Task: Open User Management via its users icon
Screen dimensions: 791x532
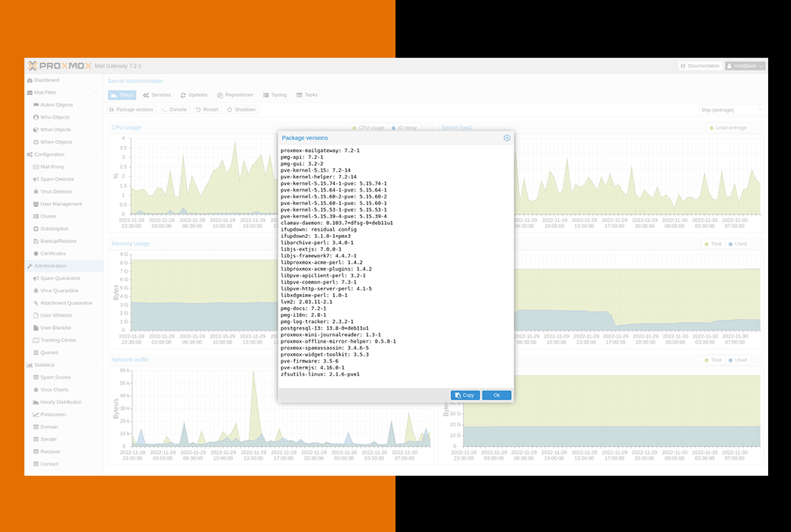Action: [x=36, y=204]
